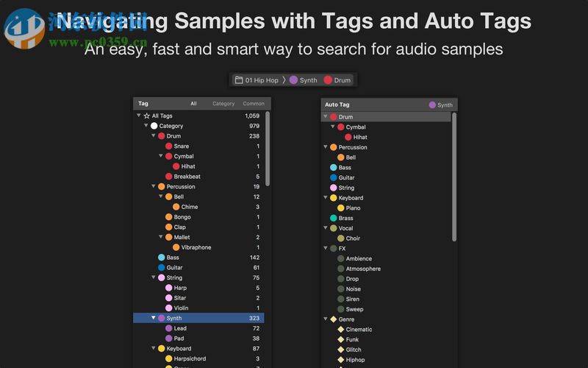Select the Bass row in Auto Tag
Image resolution: width=588 pixels, height=368 pixels.
click(x=387, y=168)
